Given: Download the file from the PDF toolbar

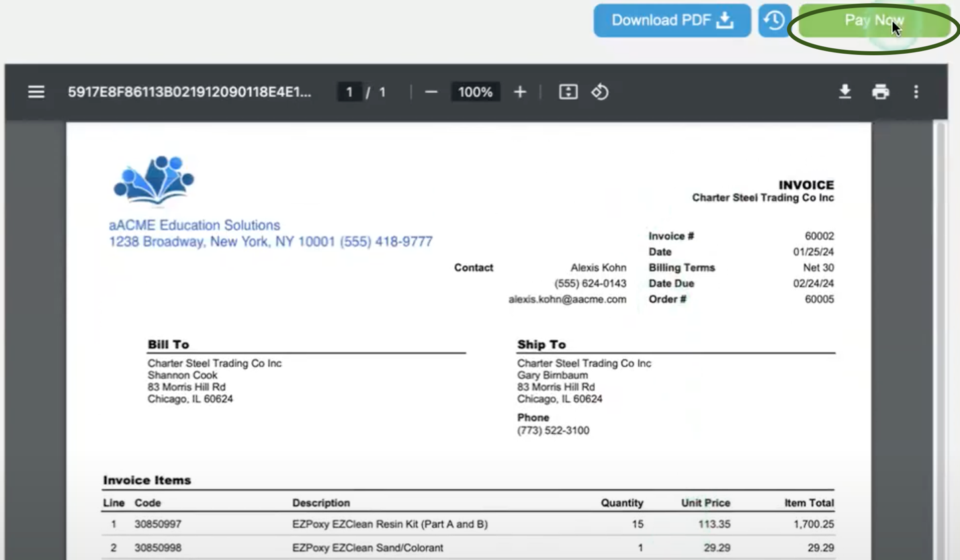Looking at the screenshot, I should [845, 92].
